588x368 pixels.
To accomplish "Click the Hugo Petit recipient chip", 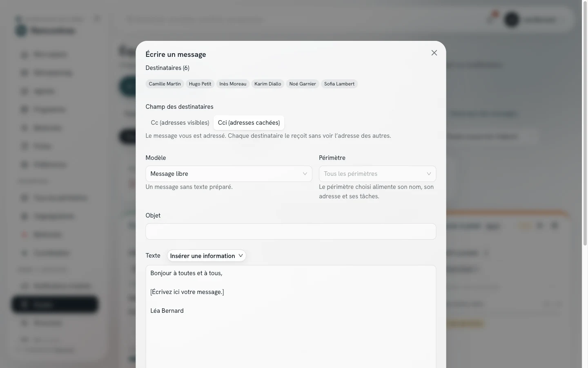I will 200,84.
